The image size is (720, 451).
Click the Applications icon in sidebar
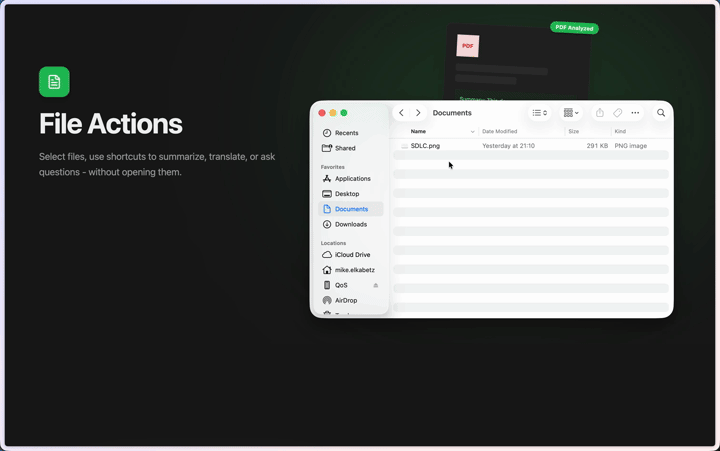coord(327,178)
